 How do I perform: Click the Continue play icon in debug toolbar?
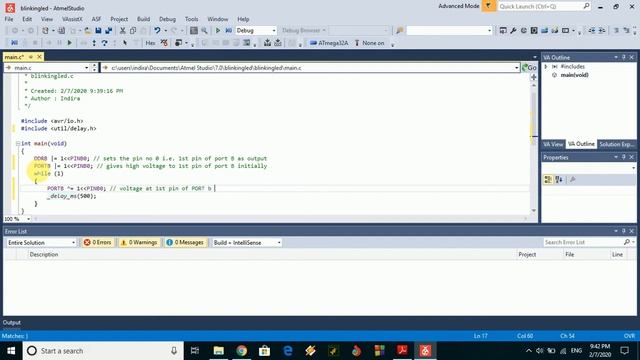(70, 43)
